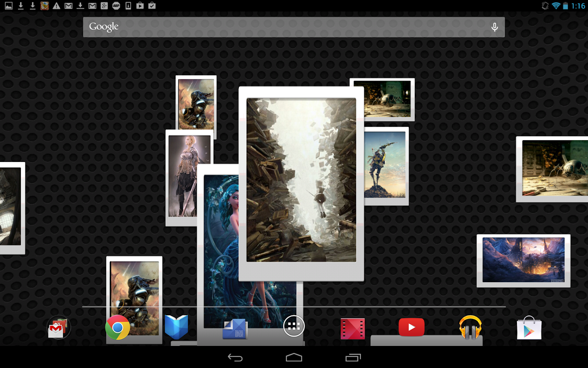Open the blue document app in the dock
This screenshot has height=368, width=588.
tap(235, 328)
